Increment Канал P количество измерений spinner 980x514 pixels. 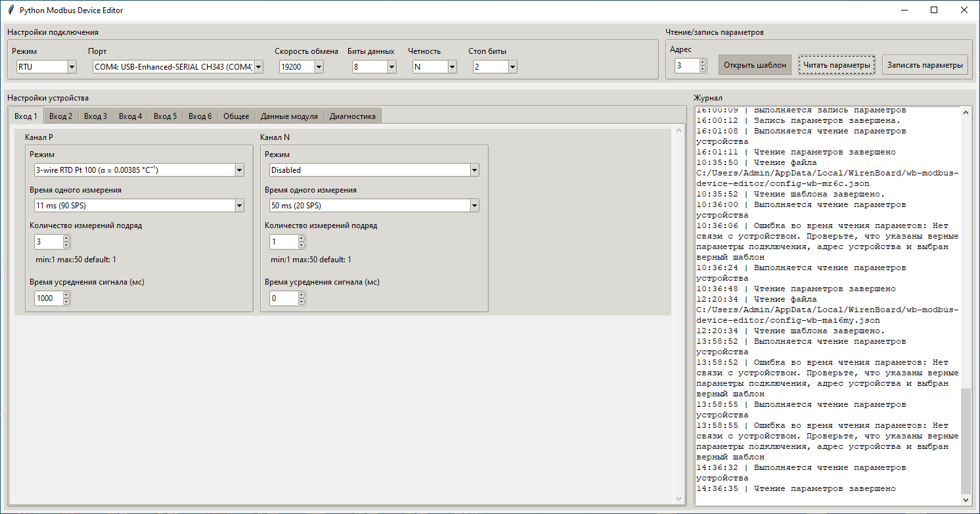click(x=66, y=239)
